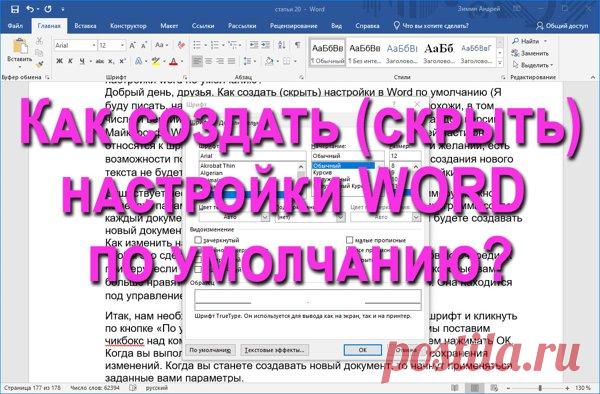Underline text with the Ч button

[x=82, y=61]
